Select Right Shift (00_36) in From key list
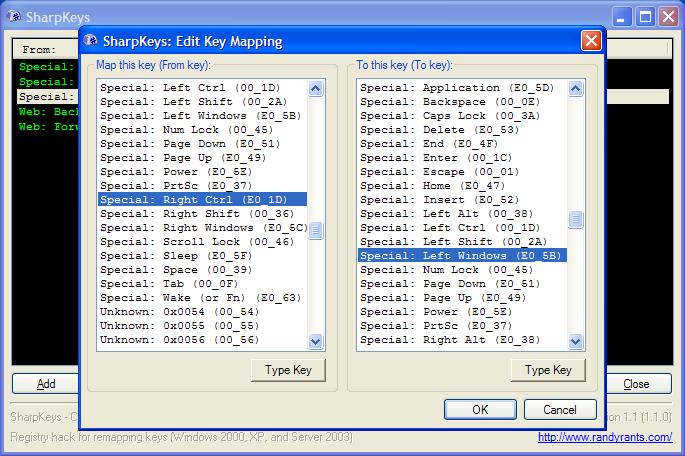685x456 pixels. coord(202,214)
